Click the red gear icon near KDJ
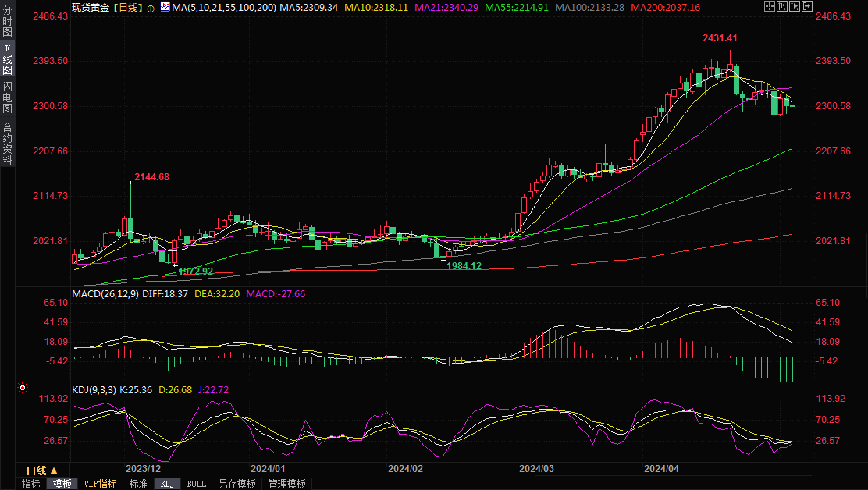868x490 pixels. (x=23, y=388)
